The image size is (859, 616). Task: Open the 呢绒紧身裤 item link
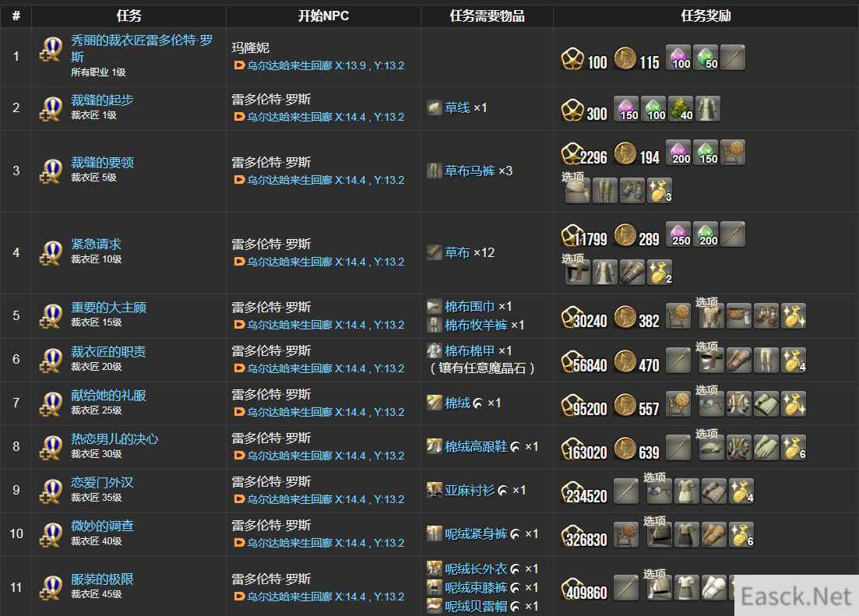[x=476, y=533]
